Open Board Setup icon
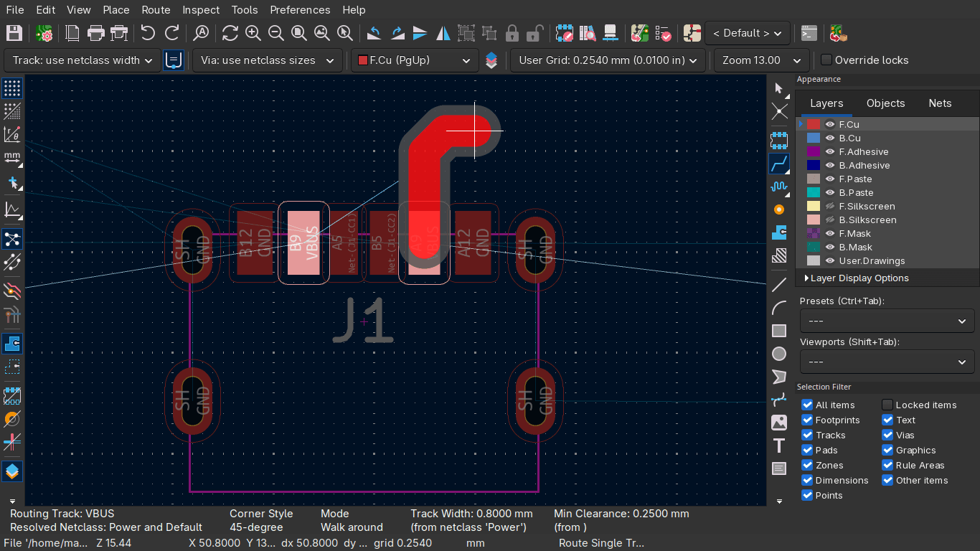980x551 pixels. 44,33
